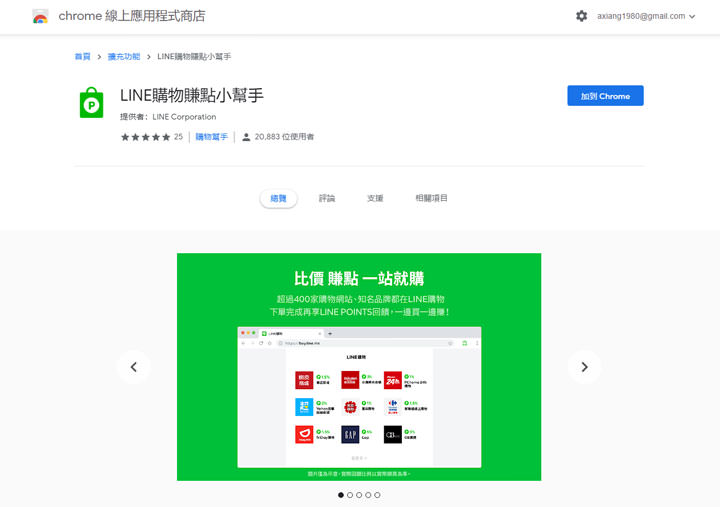Click the 加到 Chrome button
The height and width of the screenshot is (507, 720).
tap(605, 96)
